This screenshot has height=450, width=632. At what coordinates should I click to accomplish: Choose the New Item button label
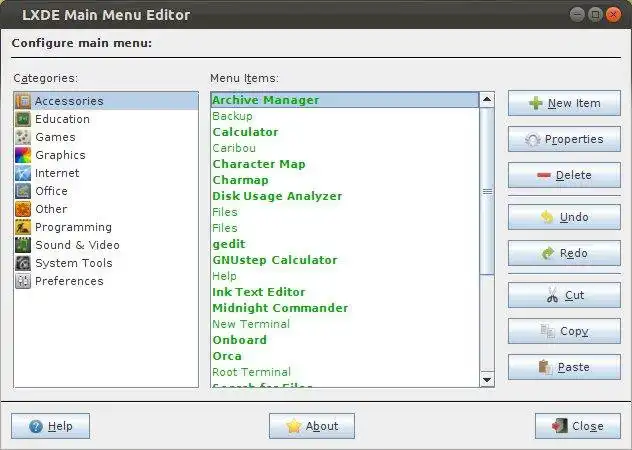pos(574,103)
